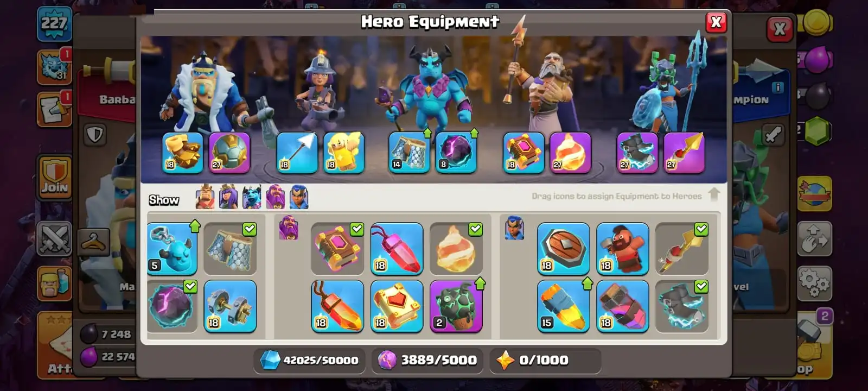Screen dimensions: 868x391
Task: Pick the level 18 Healing Tome equipment
Action: 397,306
